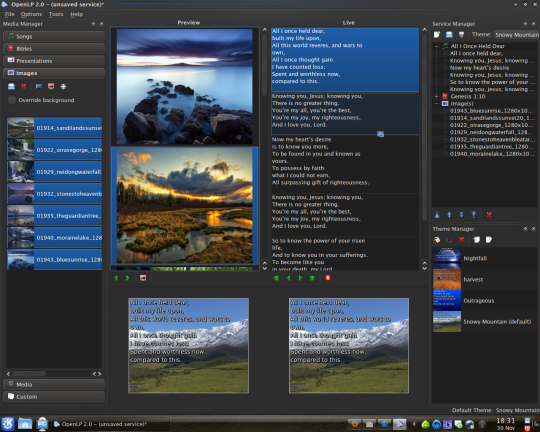Expand Genesis 1:10 service item
Screen dimensions: 540x432
437,96
